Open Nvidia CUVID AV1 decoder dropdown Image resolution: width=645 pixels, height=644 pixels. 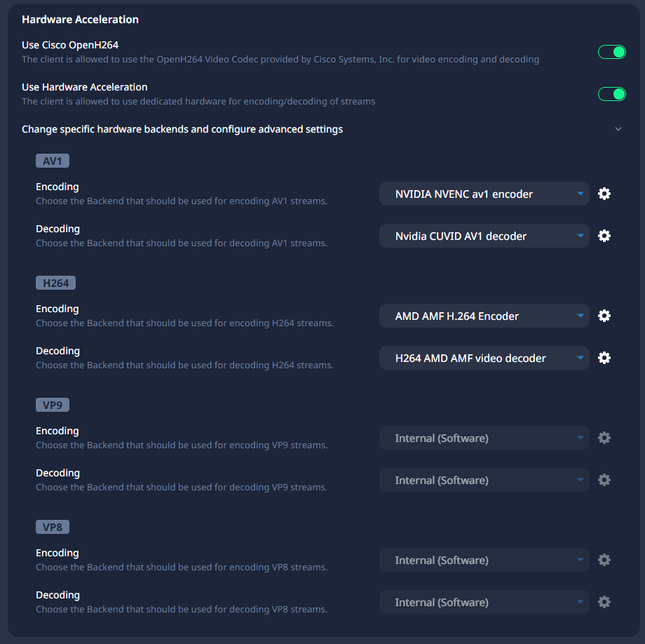[x=484, y=236]
